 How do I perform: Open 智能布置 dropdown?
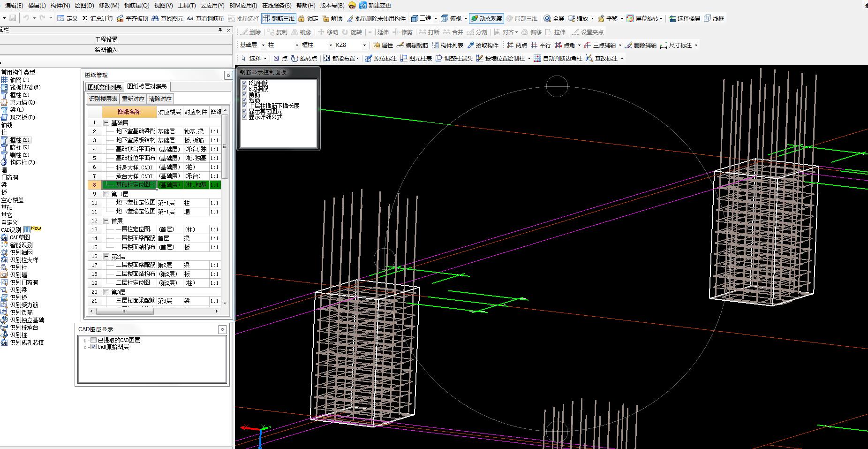point(357,59)
